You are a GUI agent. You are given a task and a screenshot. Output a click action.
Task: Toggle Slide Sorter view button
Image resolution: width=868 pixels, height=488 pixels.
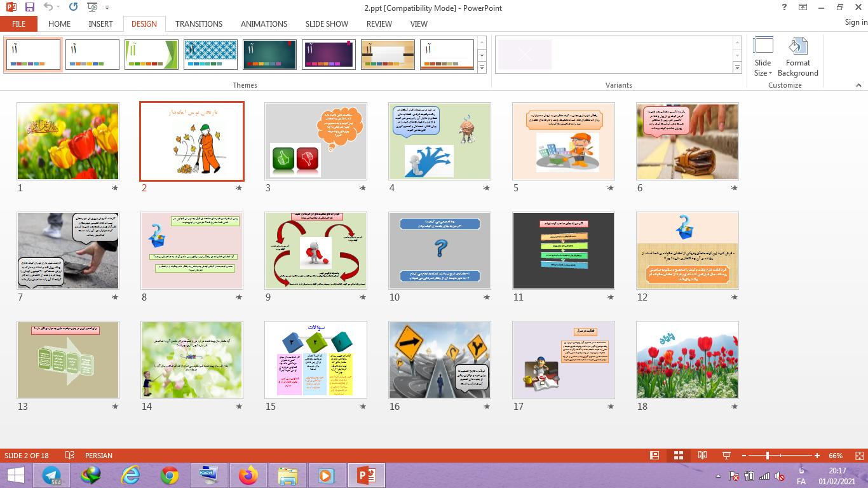678,456
